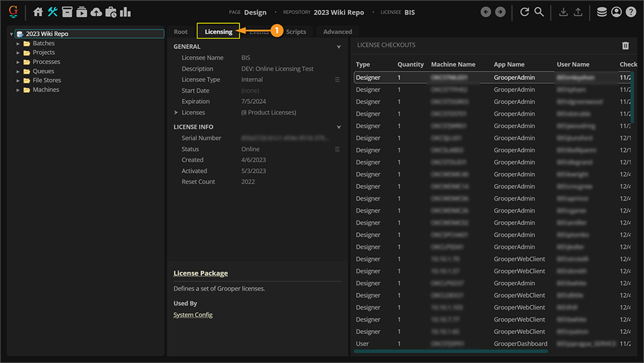Open the Design tools page icon
The image size is (644, 363).
[x=53, y=12]
